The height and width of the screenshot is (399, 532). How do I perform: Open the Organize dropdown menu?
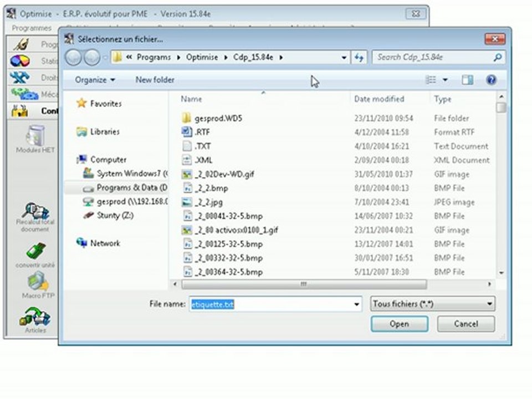95,80
